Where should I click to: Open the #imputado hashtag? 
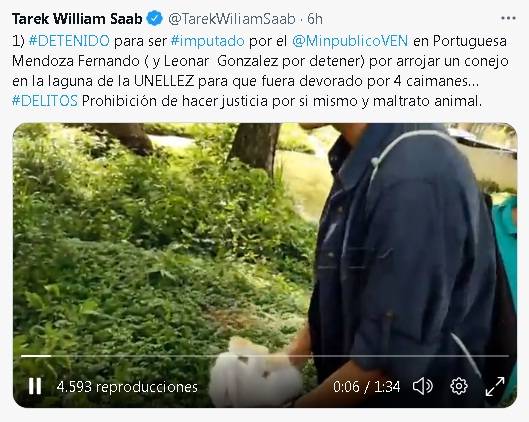pos(207,41)
